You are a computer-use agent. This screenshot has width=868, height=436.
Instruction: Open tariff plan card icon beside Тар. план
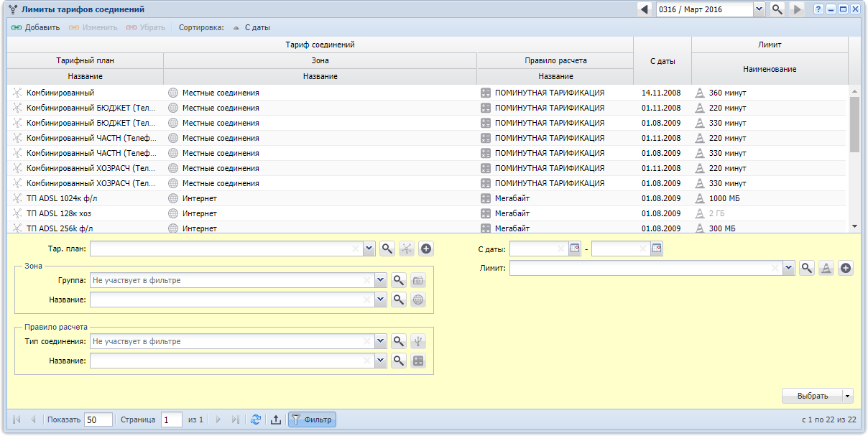[407, 249]
